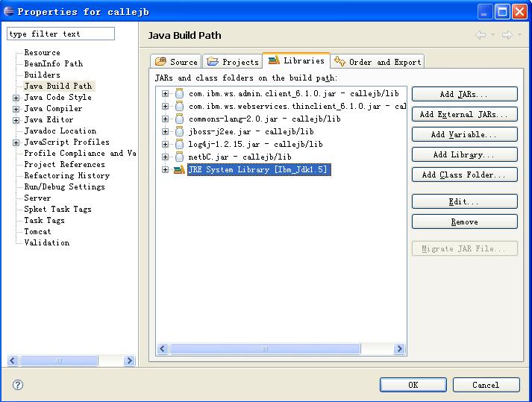The height and width of the screenshot is (402, 532).
Task: Click Add Class Folder... button
Action: [x=465, y=175]
